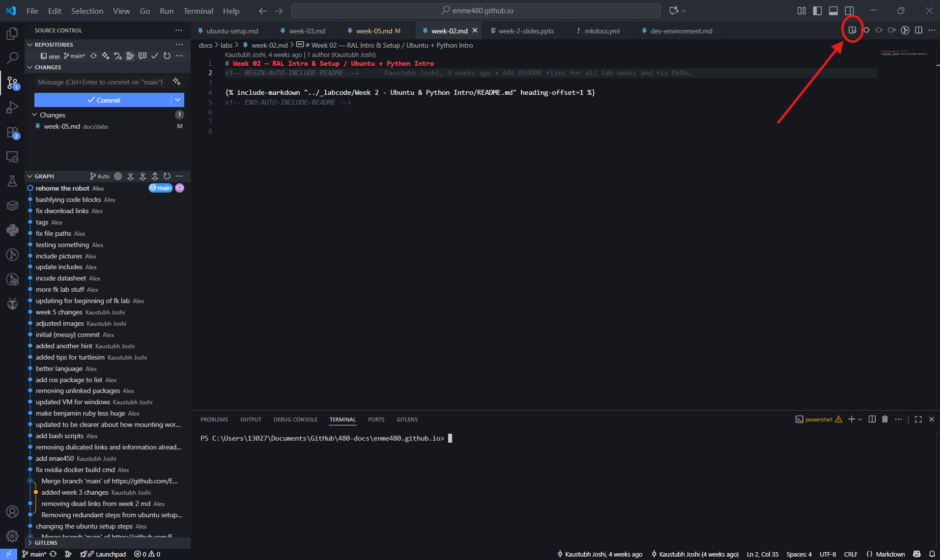Open the Explorer view in activity bar
Image resolution: width=940 pixels, height=560 pixels.
click(12, 33)
